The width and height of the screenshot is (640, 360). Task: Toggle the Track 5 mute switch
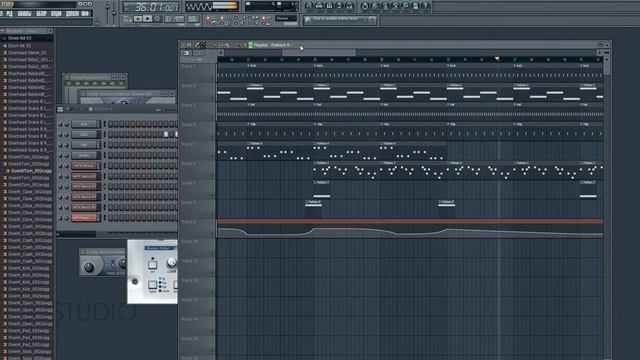tap(213, 156)
